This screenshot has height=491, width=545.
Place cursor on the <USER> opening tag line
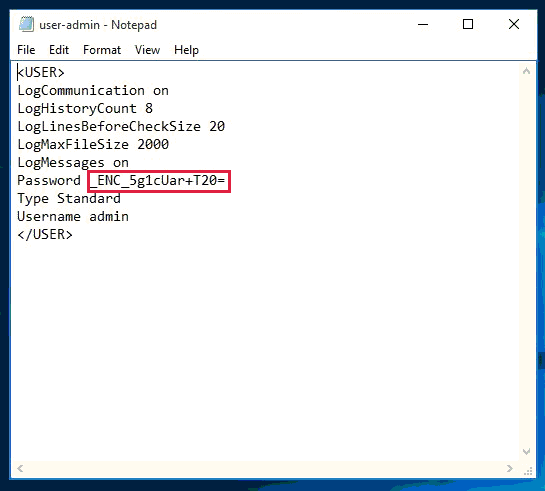41,72
